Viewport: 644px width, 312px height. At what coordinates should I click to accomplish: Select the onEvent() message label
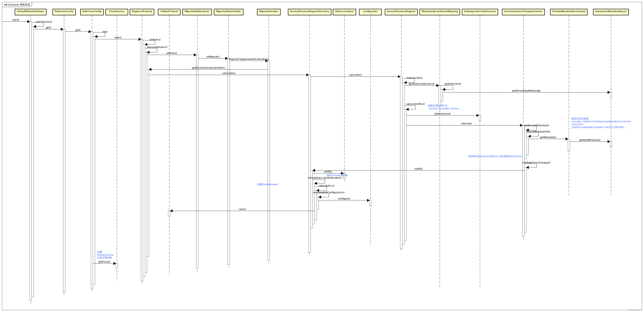click(466, 123)
